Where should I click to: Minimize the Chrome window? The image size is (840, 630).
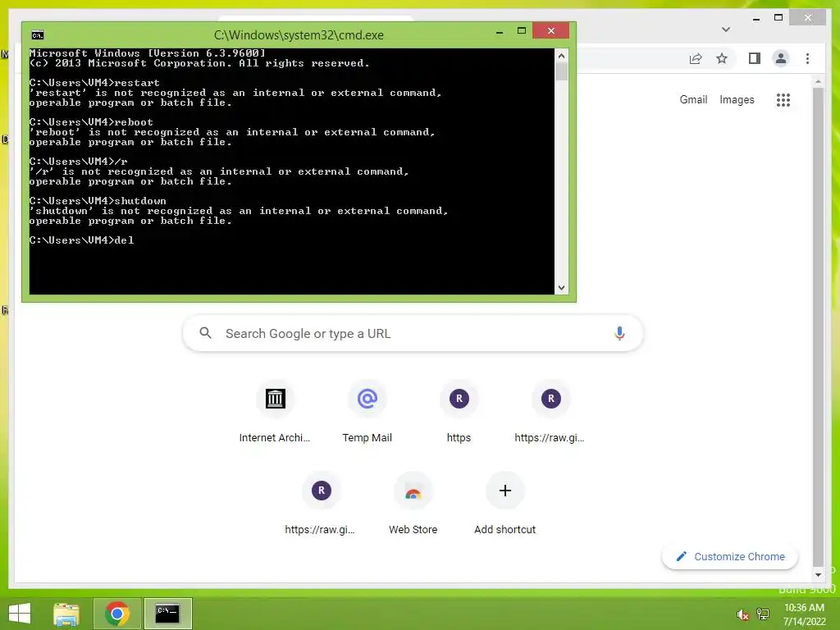pos(756,18)
